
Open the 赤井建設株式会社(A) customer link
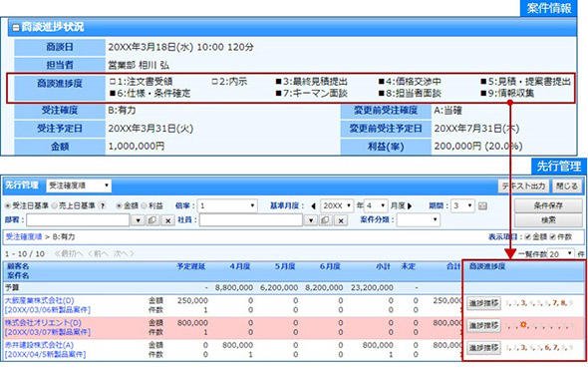point(39,345)
